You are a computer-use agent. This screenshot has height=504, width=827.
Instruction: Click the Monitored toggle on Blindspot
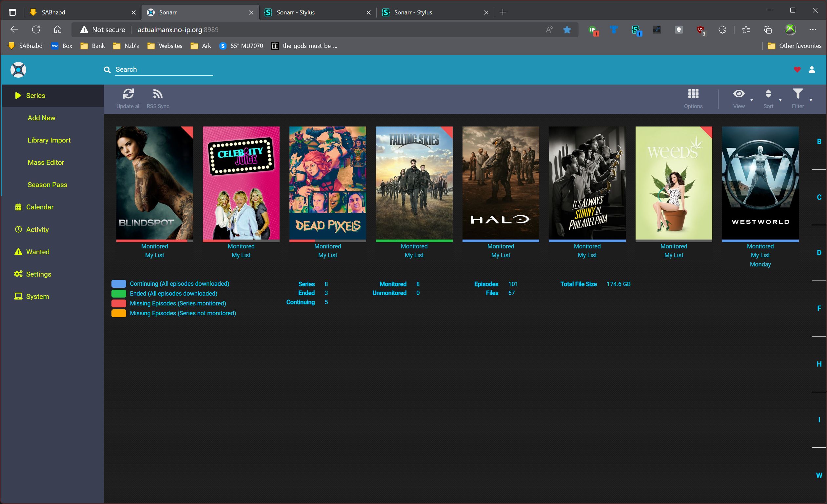[154, 246]
